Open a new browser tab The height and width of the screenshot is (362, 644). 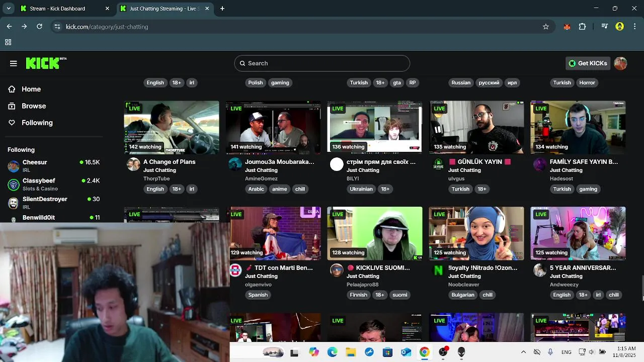click(x=222, y=9)
